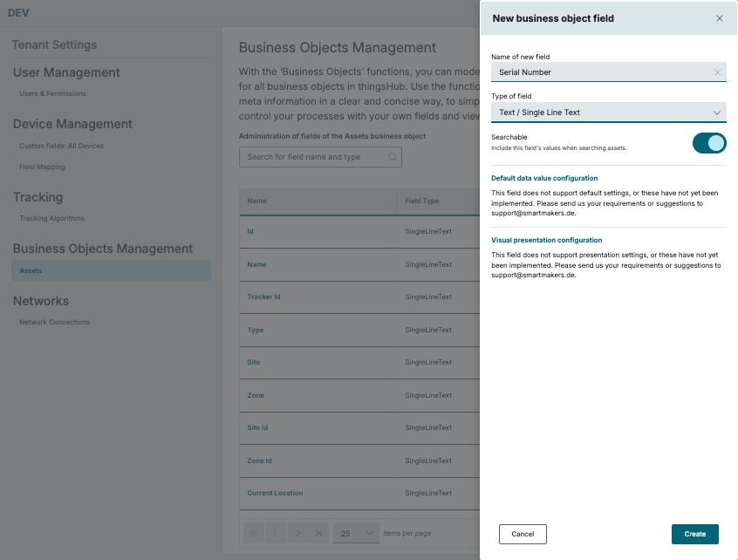Click the Tenant Settings heading

54,44
